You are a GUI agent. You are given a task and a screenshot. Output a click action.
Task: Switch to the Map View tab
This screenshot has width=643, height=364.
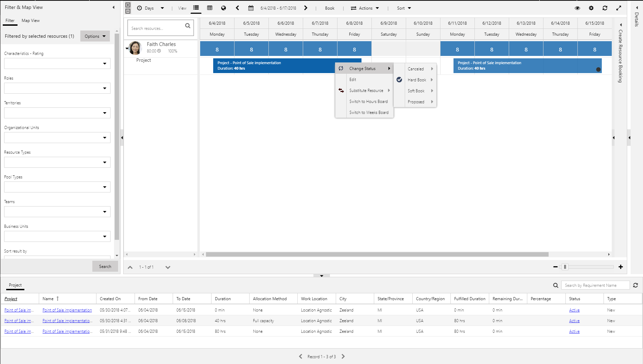pyautogui.click(x=31, y=21)
